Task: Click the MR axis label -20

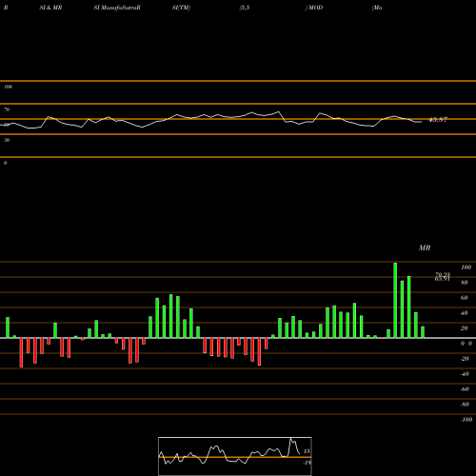Action: click(465, 359)
